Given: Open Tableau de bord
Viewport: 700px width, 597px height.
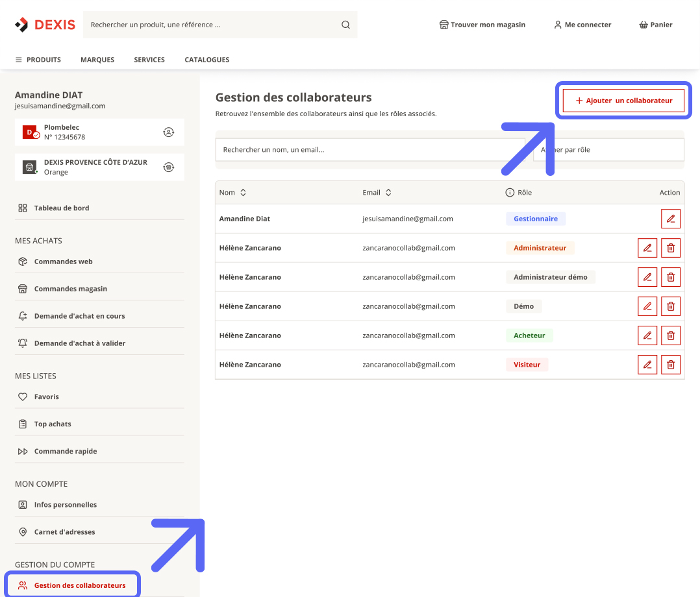Looking at the screenshot, I should pos(99,208).
